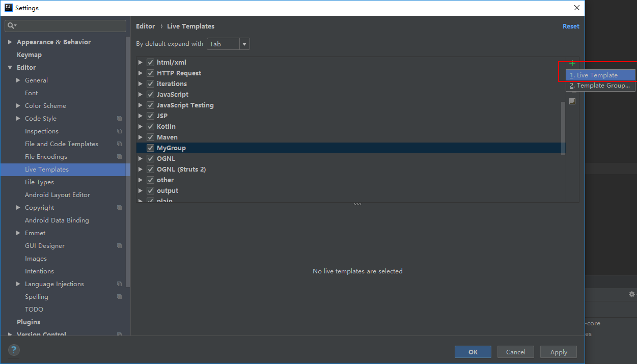Click the green plus add-template icon
This screenshot has height=364, width=637.
click(x=572, y=63)
